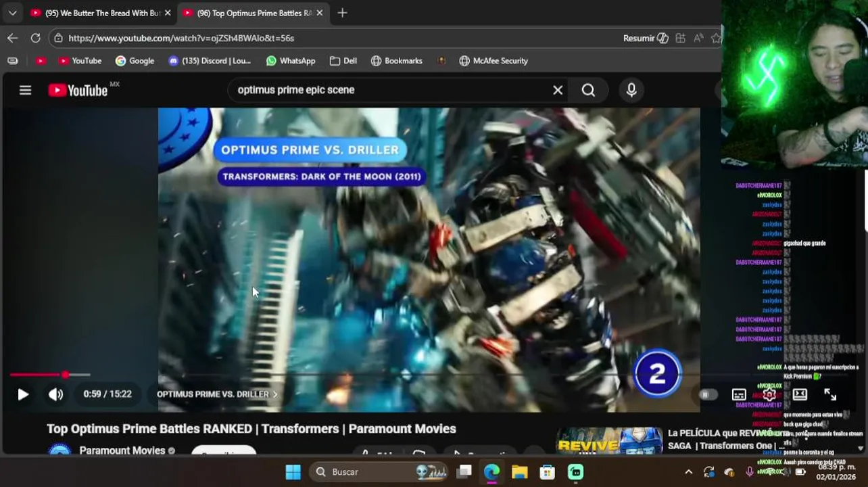Open player settings gear icon
The height and width of the screenshot is (487, 868).
(x=769, y=394)
